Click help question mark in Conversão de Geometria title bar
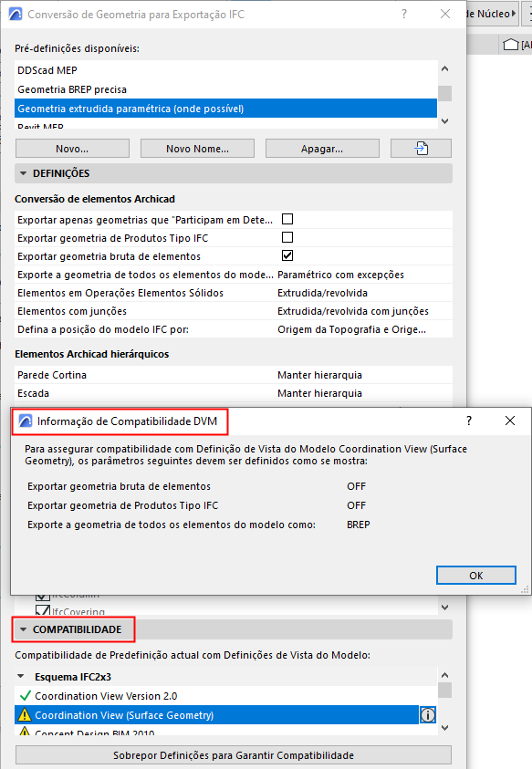This screenshot has width=532, height=769. pyautogui.click(x=404, y=15)
